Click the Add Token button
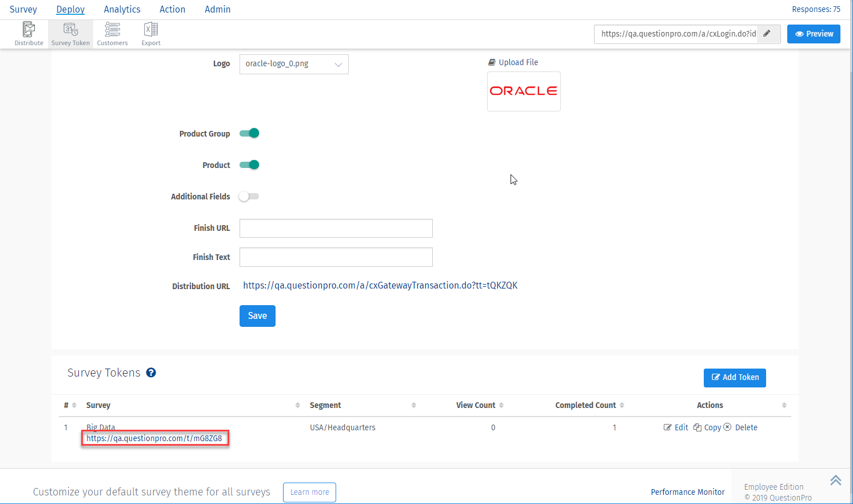853x504 pixels. point(735,378)
